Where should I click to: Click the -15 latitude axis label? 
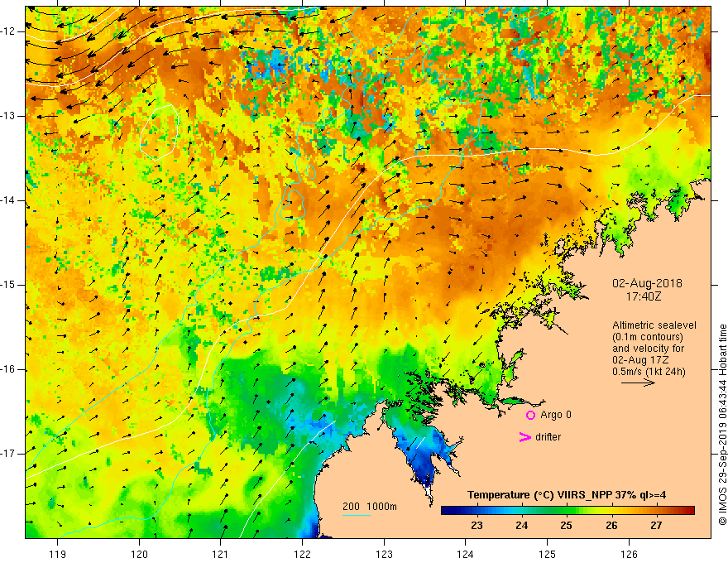(8, 285)
